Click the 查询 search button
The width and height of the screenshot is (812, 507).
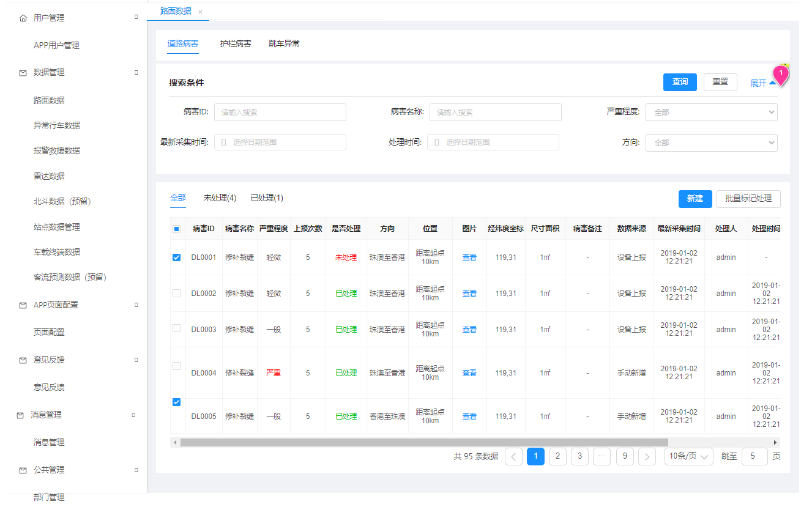point(680,82)
